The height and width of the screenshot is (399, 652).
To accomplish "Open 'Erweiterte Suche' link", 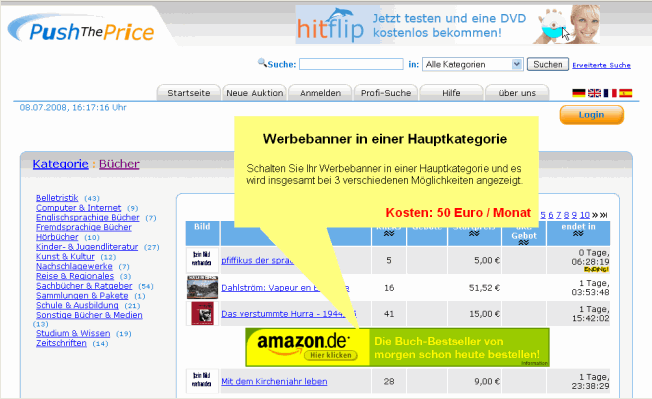I will [601, 65].
